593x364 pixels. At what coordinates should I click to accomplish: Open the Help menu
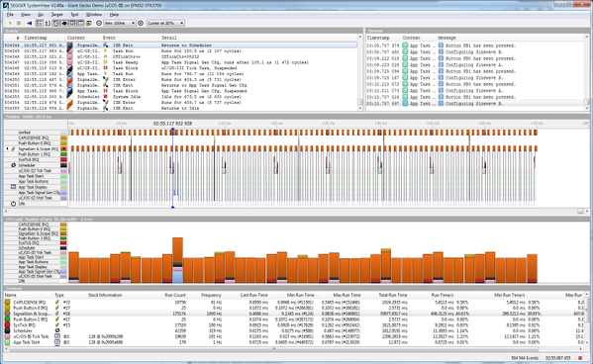[x=114, y=15]
